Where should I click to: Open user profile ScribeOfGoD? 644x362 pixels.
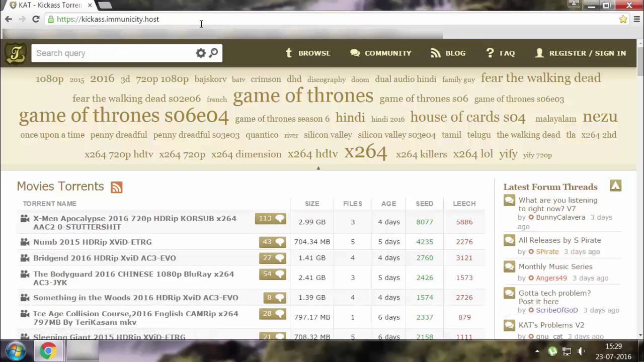(x=556, y=310)
